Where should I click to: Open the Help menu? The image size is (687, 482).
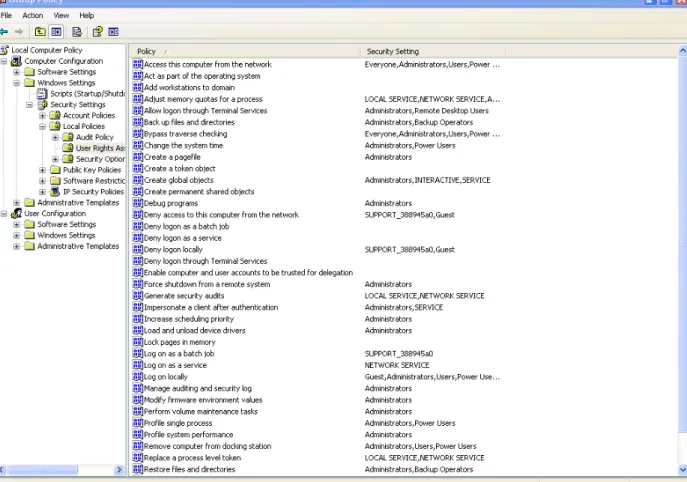pos(87,15)
